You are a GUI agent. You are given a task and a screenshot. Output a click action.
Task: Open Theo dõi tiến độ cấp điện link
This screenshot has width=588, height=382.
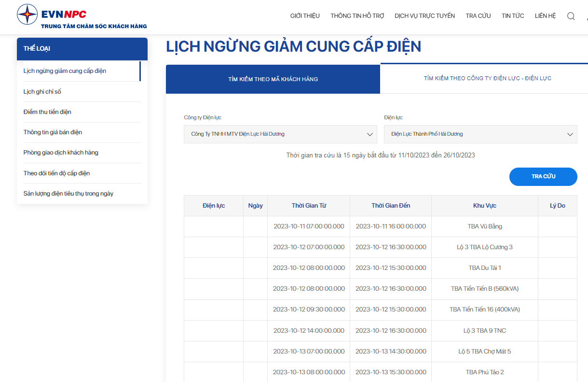tap(56, 173)
